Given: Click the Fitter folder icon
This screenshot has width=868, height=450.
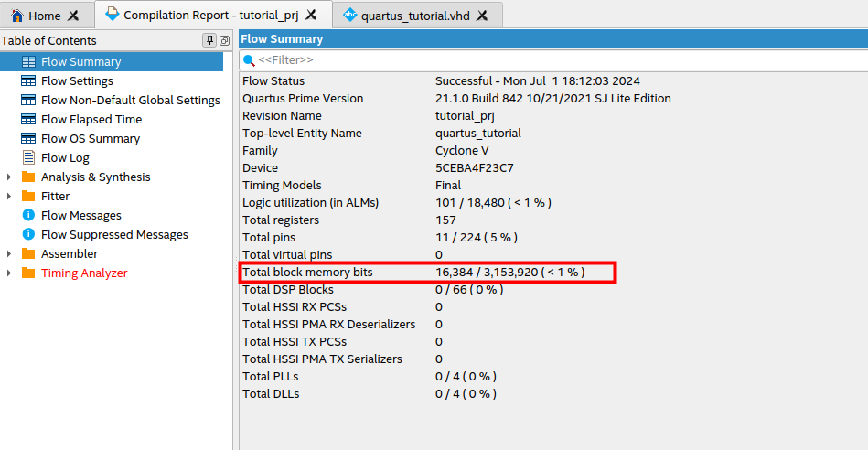Looking at the screenshot, I should pos(28,196).
